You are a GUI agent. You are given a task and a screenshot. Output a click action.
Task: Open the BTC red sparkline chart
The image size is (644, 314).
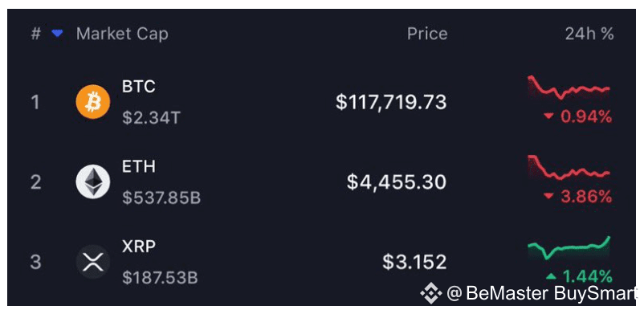click(569, 87)
